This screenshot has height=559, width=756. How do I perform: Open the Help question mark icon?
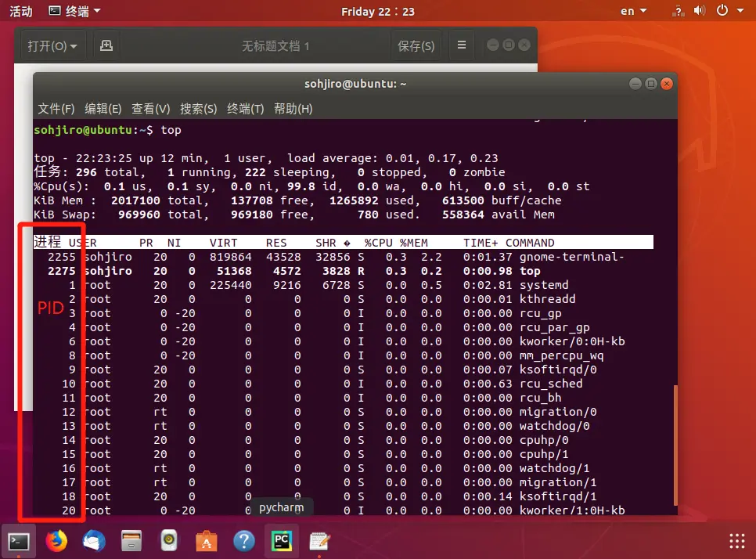click(x=244, y=541)
